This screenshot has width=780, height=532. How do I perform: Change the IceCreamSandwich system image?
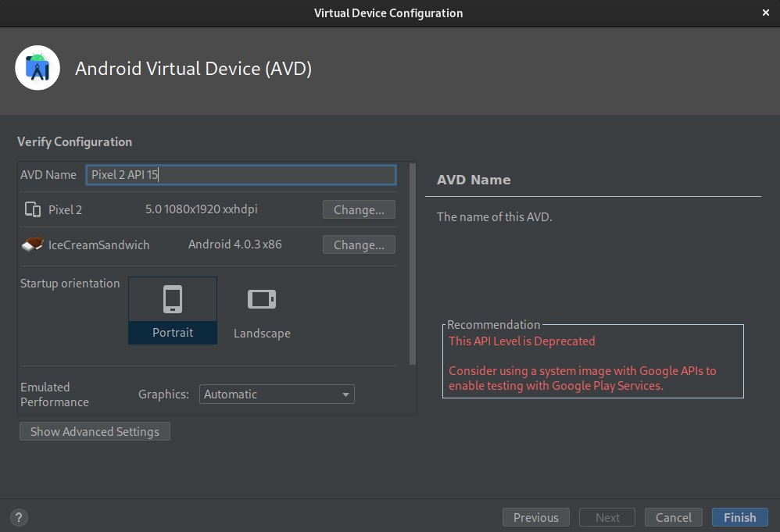coord(359,245)
